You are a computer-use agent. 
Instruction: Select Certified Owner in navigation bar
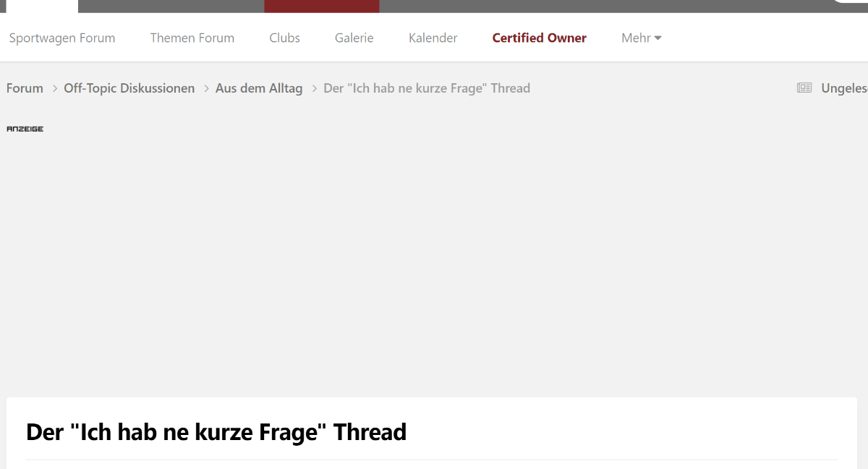click(539, 38)
